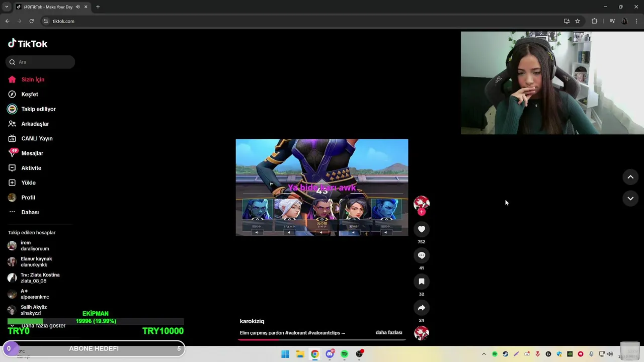This screenshot has width=644, height=362.
Task: Open NVIDIA tray icon
Action: [570, 354]
